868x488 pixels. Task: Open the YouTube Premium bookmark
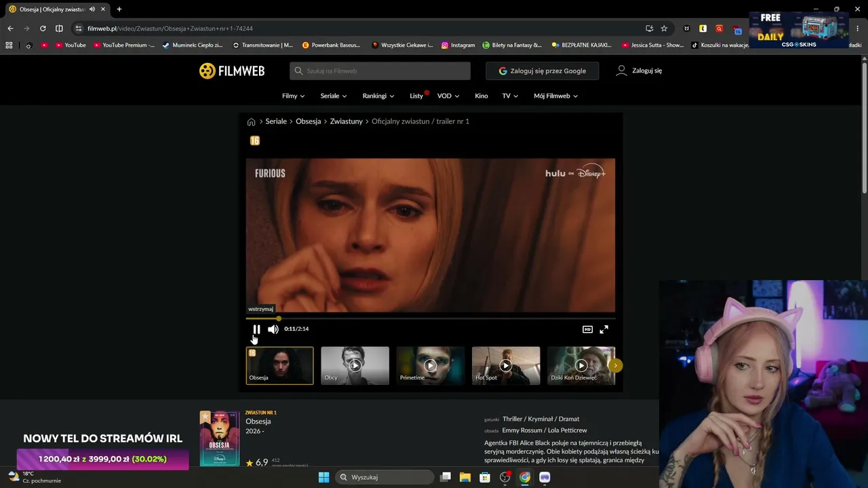[x=124, y=45]
